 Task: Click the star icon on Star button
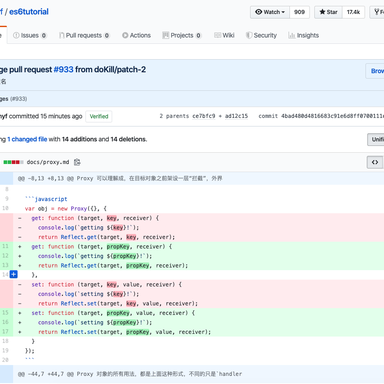(322, 12)
